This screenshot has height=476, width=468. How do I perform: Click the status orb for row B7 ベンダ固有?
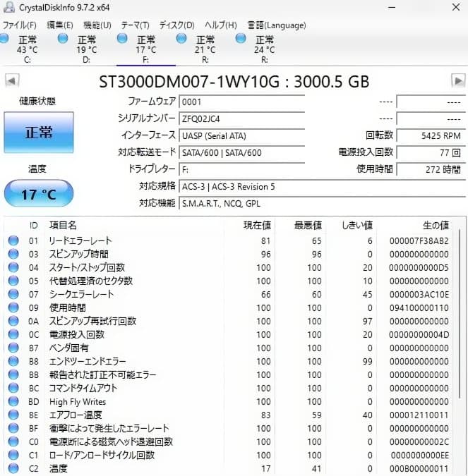pos(13,348)
